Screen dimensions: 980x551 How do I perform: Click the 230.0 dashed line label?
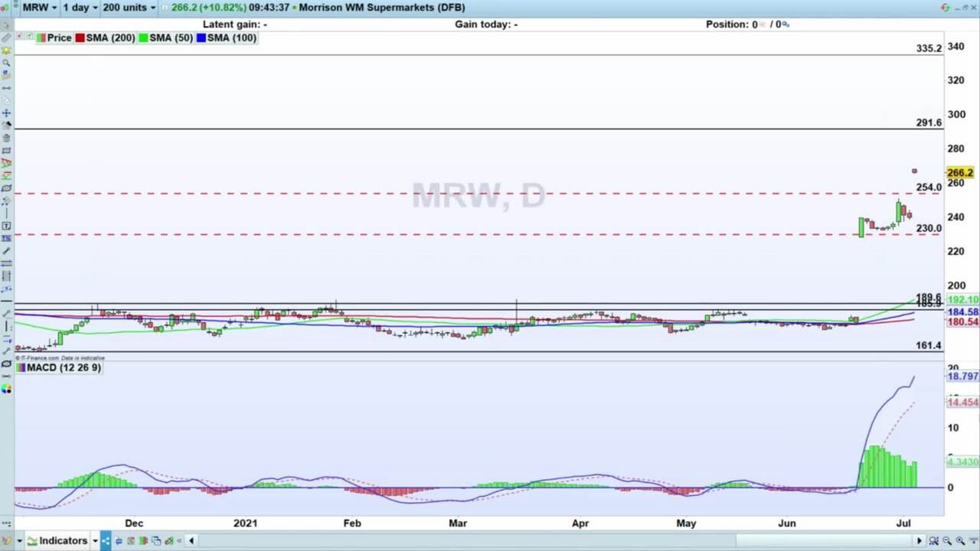[929, 228]
